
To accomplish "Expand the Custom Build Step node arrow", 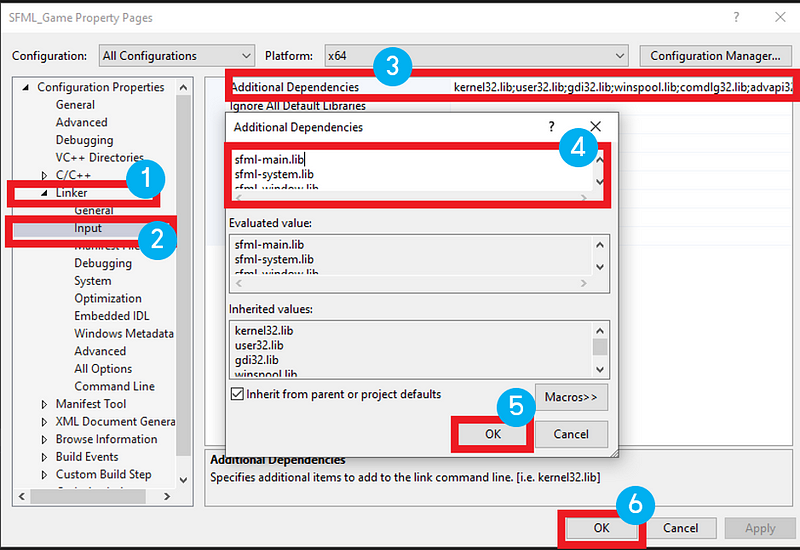I will coord(44,474).
